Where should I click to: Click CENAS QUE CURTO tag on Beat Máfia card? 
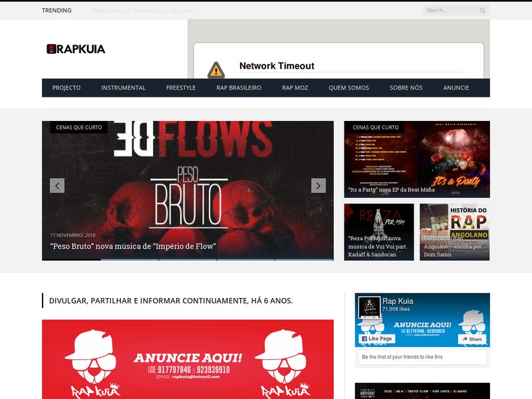[x=376, y=127]
